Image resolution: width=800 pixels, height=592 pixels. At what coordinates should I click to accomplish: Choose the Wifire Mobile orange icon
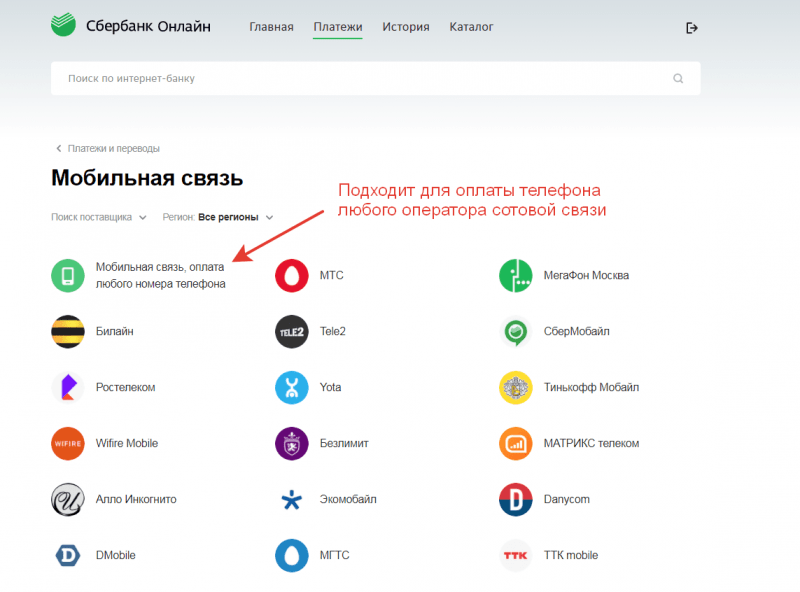tap(68, 443)
